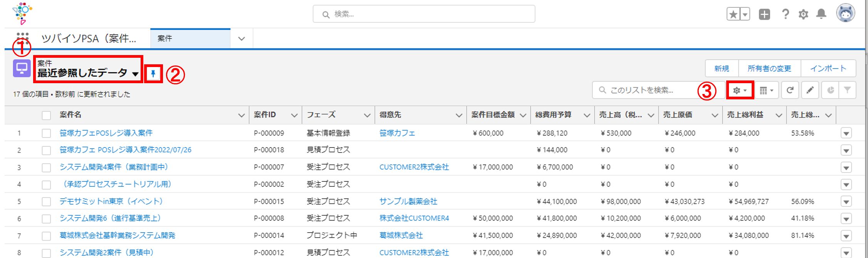868x258 pixels.
Task: Open the help question mark icon
Action: click(x=785, y=14)
